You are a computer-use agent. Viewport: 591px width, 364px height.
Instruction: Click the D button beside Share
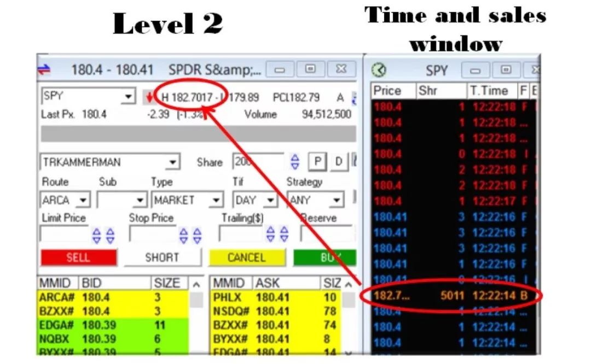pyautogui.click(x=339, y=161)
